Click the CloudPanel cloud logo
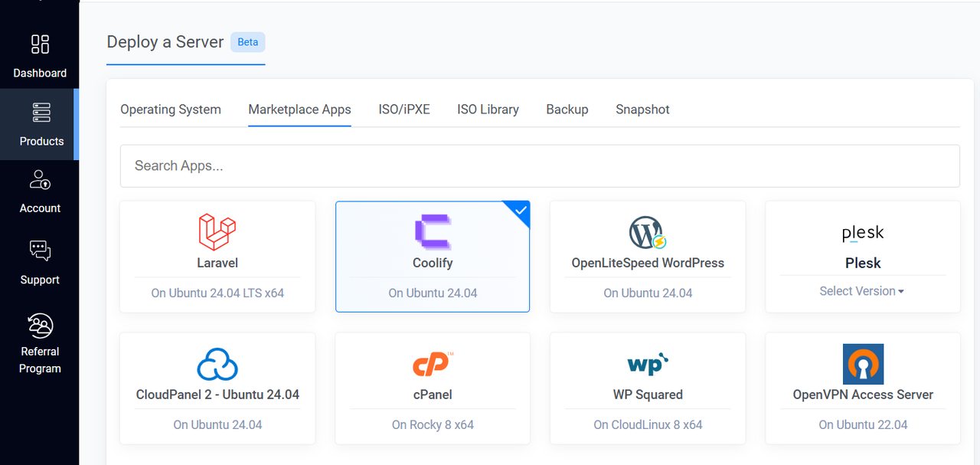Viewport: 980px width, 465px height. click(x=217, y=365)
